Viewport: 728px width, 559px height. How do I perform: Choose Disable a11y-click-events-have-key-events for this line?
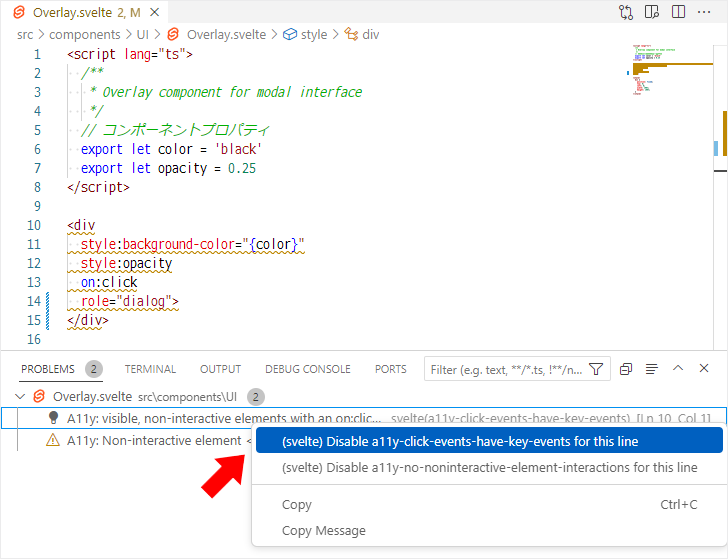click(x=489, y=441)
